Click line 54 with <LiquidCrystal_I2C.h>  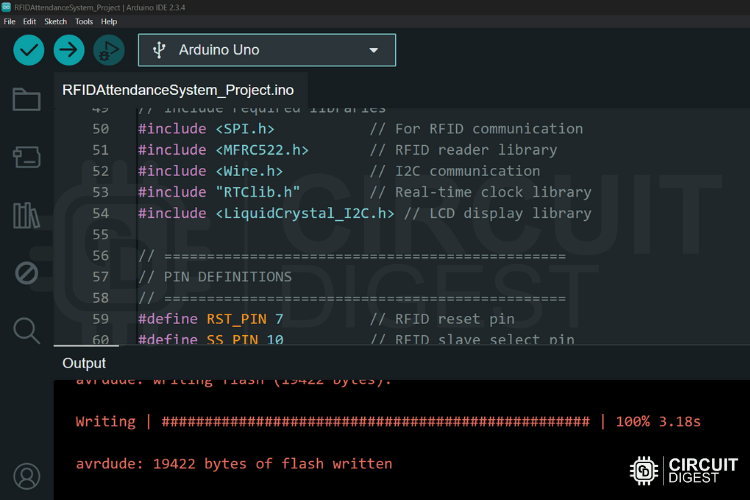364,213
